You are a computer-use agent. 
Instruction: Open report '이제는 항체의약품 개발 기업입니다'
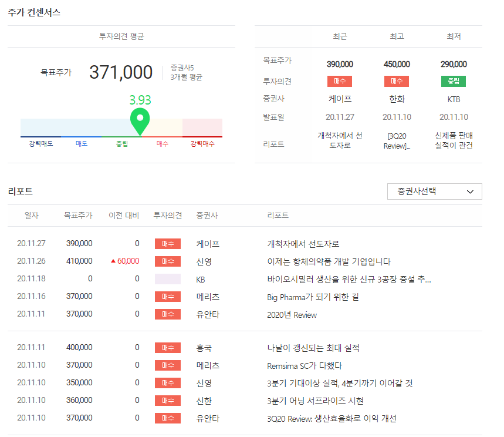tap(329, 261)
